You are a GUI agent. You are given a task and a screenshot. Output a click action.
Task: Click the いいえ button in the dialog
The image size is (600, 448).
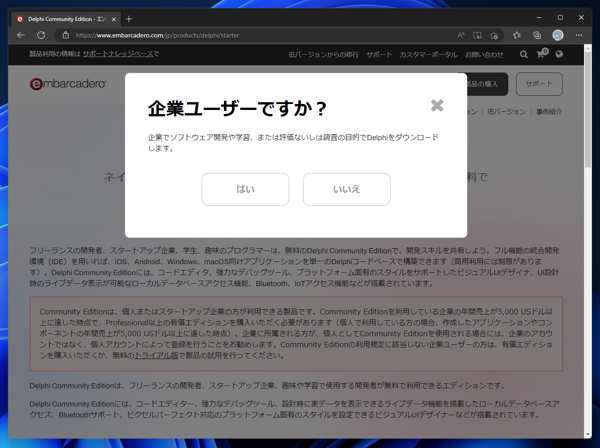347,189
